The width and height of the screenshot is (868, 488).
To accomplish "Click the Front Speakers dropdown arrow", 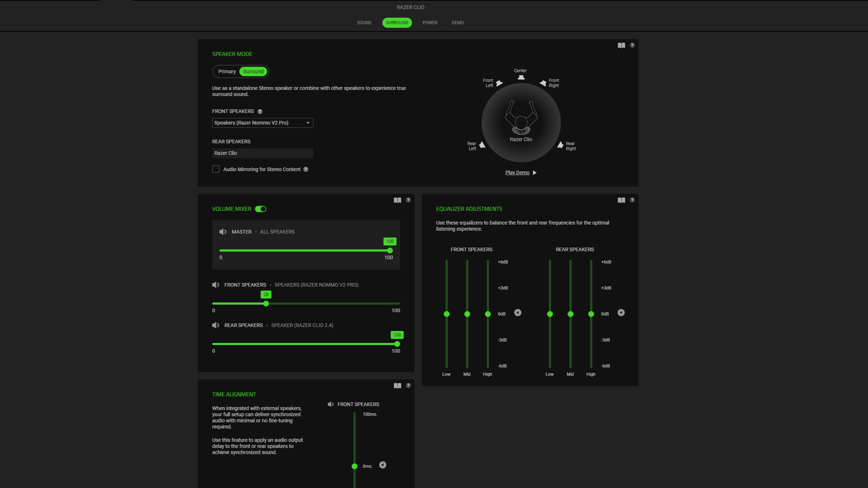I will [x=308, y=123].
